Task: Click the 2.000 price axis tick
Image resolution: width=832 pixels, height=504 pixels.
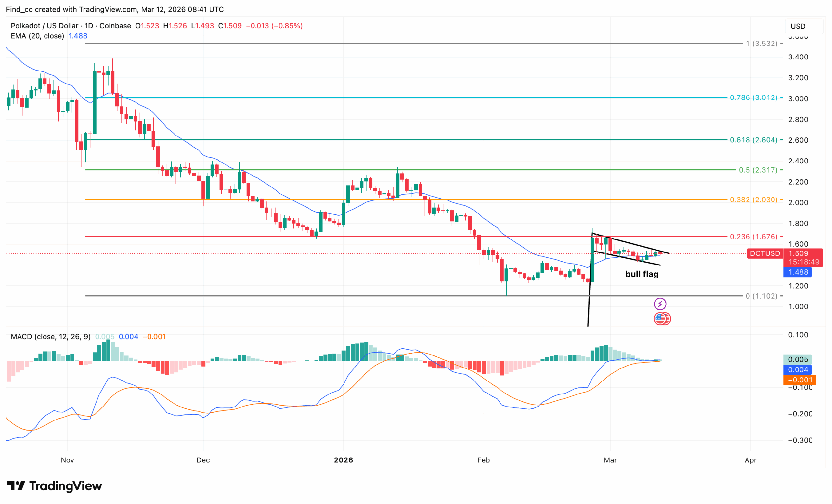Action: [x=798, y=202]
